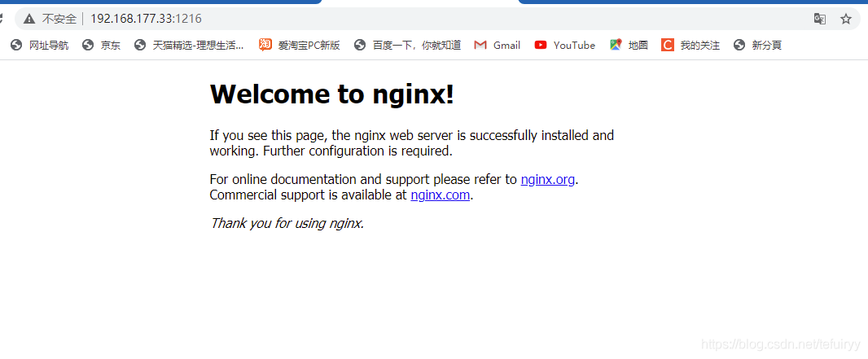Click the 'For online documentation and support' text
868x359 pixels.
[x=320, y=180]
